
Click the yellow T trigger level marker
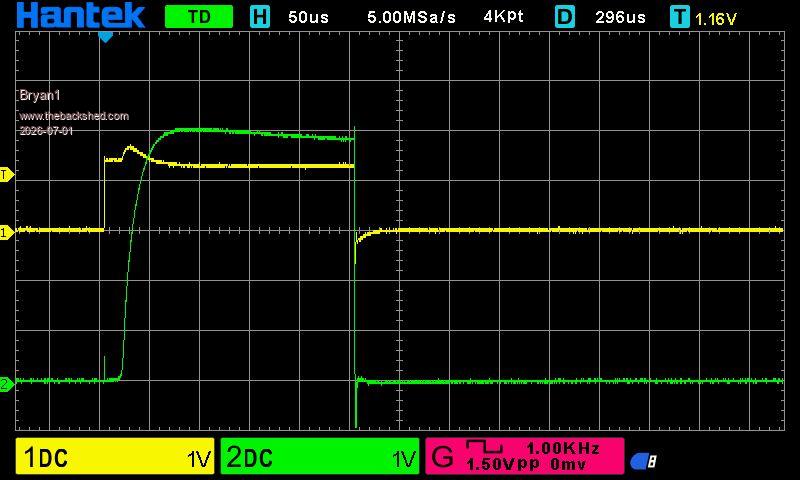[7, 175]
